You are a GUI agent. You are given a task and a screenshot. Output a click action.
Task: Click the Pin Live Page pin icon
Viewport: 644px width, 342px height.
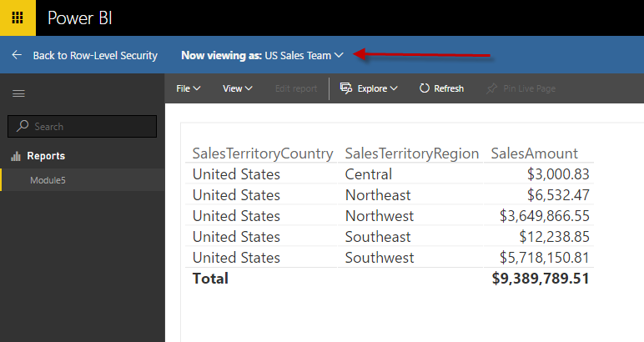tap(491, 88)
